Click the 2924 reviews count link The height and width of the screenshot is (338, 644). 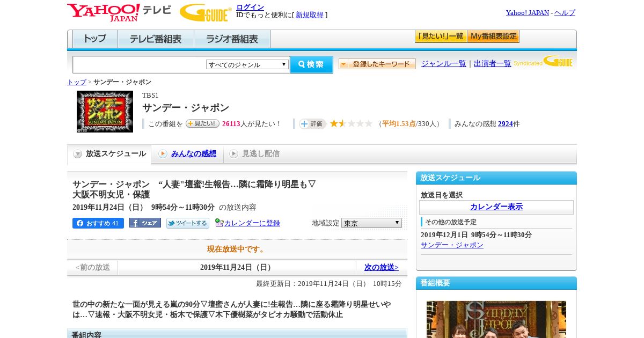506,124
